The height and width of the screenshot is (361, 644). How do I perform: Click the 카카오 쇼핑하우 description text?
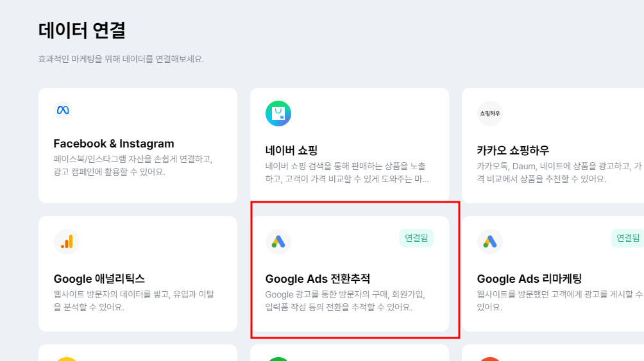click(559, 172)
